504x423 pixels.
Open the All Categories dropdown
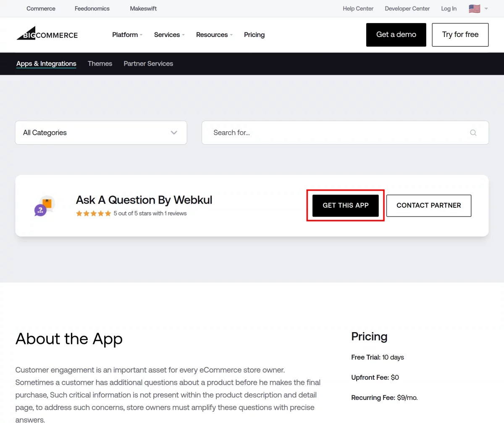[101, 133]
